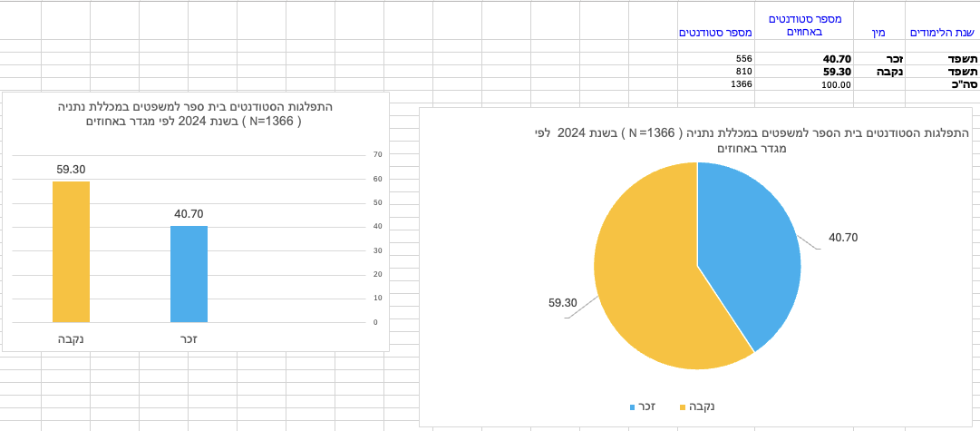980x431 pixels.
Task: Click the yellow נקבה bar in bar chart
Action: pos(72,252)
